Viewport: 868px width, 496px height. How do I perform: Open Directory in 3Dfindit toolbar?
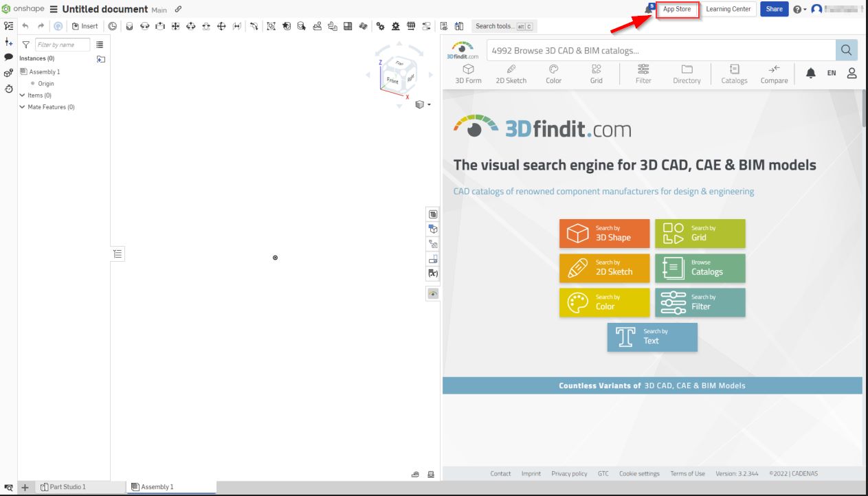[687, 74]
